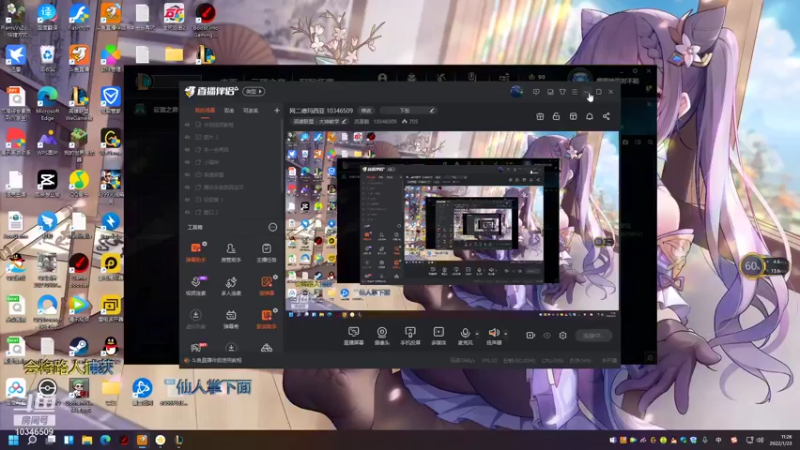The image size is (800, 450).
Task: Switch to the second scene tab
Action: tap(229, 110)
